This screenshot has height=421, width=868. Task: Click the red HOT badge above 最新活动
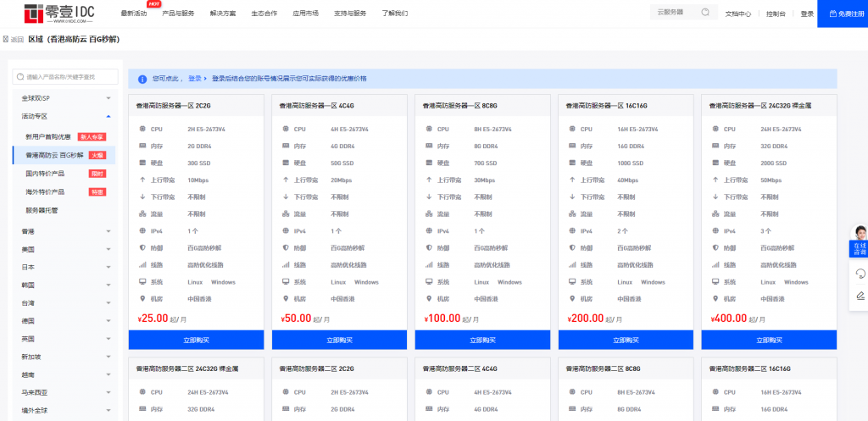(x=154, y=4)
